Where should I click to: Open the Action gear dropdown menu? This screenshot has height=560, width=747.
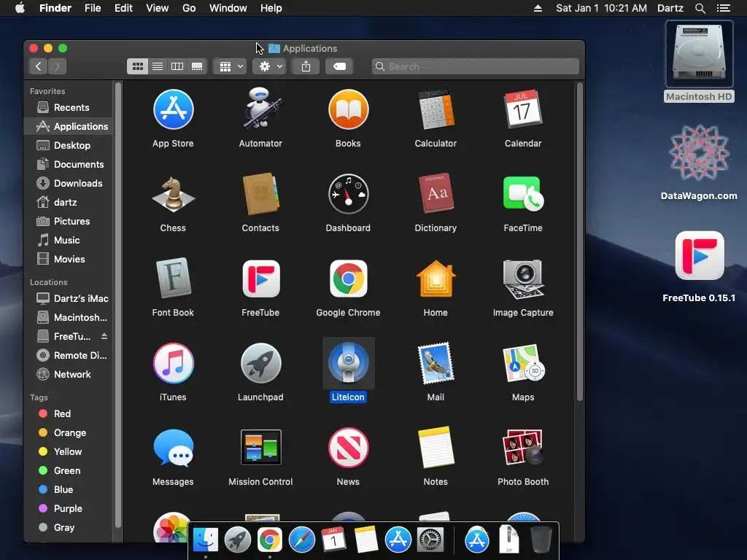[x=270, y=66]
